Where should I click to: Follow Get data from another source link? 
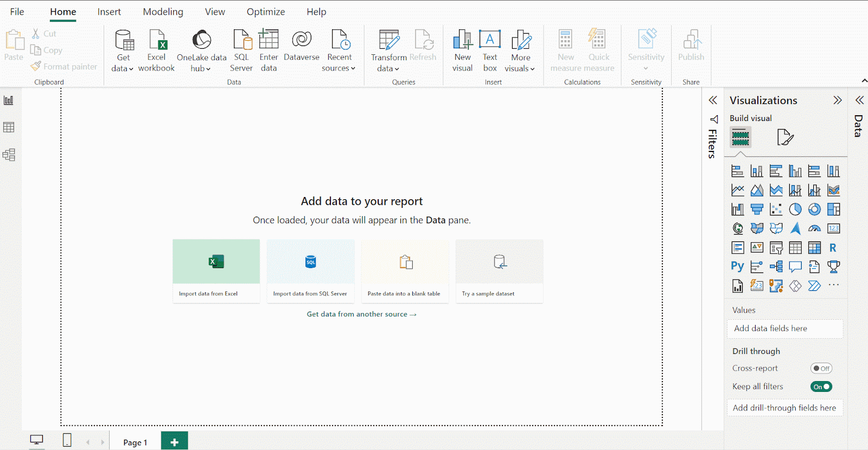click(x=362, y=314)
